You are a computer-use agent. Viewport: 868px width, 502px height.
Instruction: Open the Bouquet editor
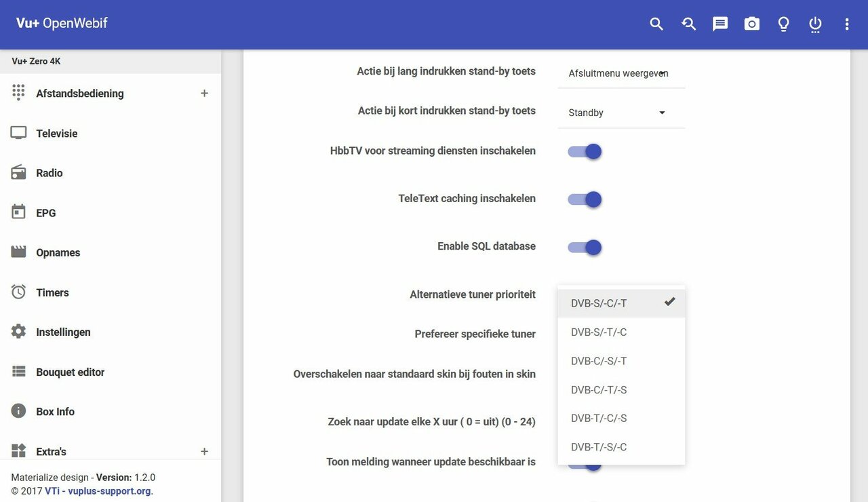(x=70, y=372)
